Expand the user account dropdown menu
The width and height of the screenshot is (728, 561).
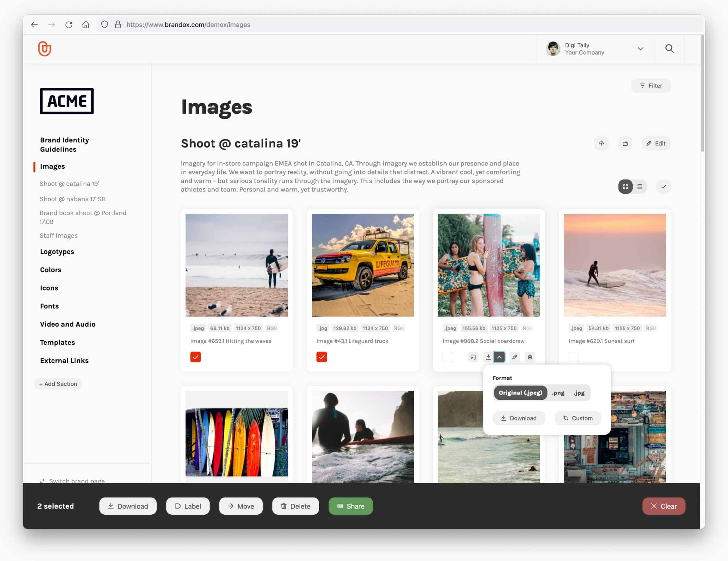coord(640,48)
